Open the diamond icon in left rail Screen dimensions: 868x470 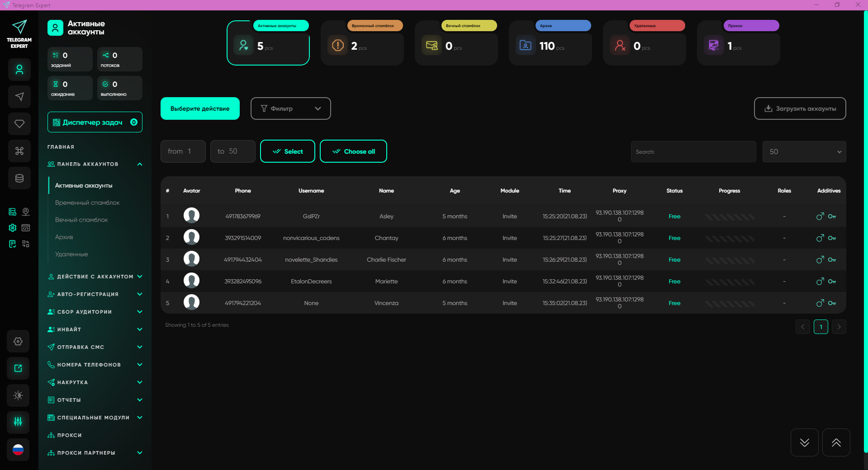point(19,124)
